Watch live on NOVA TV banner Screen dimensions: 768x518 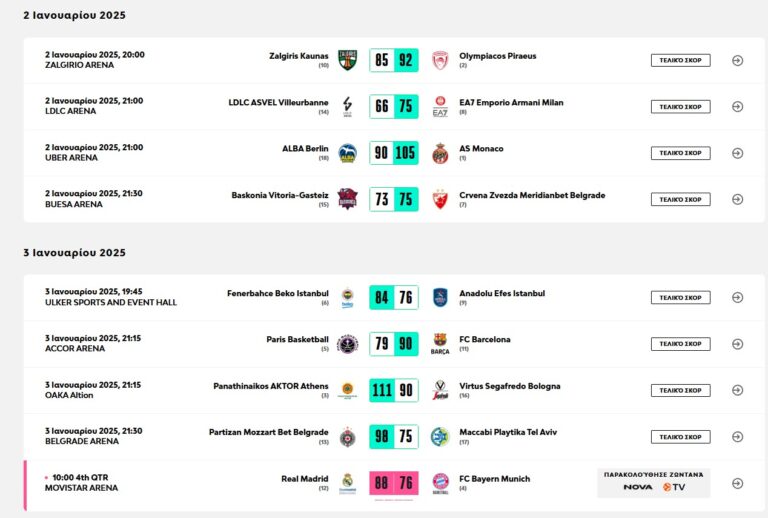(654, 482)
